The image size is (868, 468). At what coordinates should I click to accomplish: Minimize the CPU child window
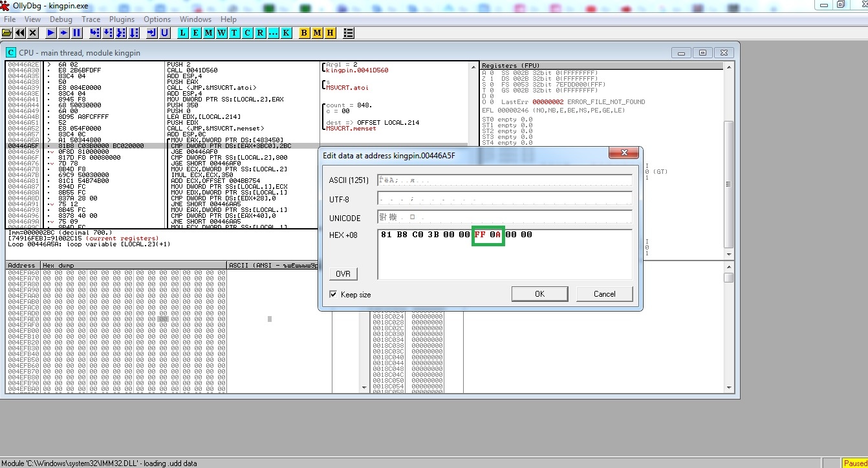(682, 52)
